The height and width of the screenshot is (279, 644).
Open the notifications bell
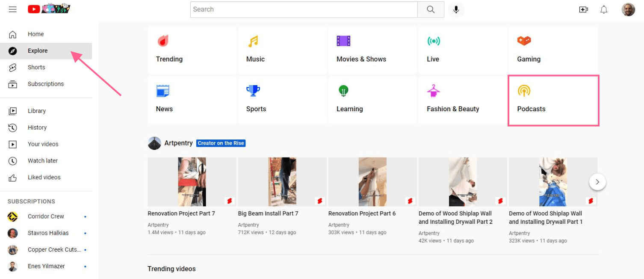click(604, 9)
